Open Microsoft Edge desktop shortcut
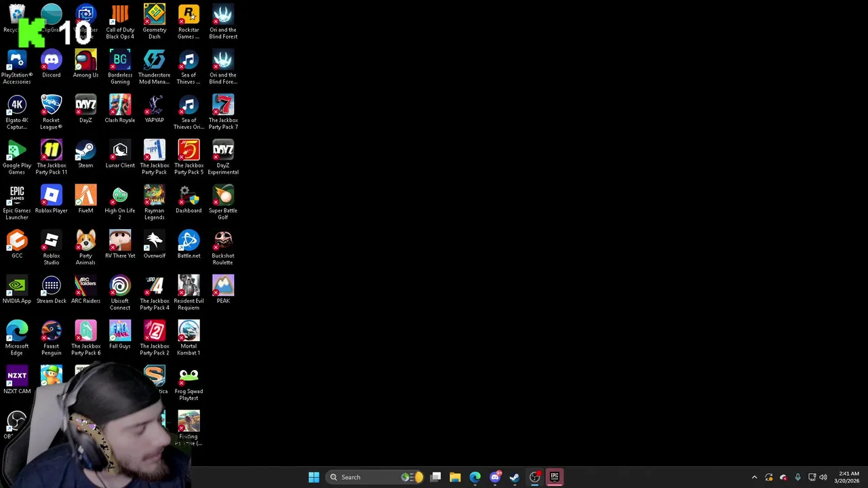This screenshot has width=868, height=488. (x=17, y=339)
